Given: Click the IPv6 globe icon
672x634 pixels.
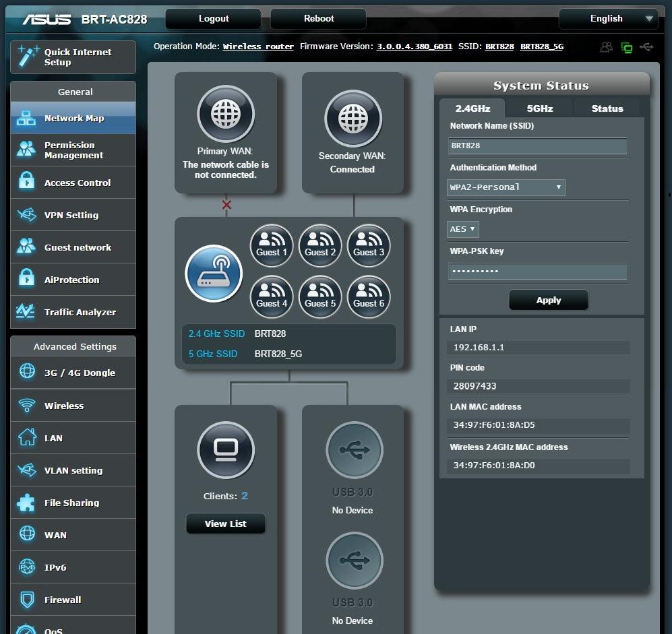Looking at the screenshot, I should (27, 567).
